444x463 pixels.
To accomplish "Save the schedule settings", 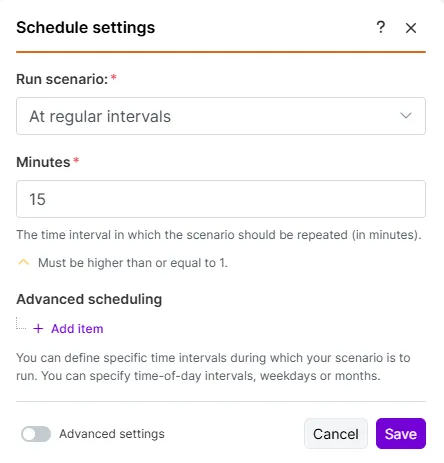I will [401, 434].
